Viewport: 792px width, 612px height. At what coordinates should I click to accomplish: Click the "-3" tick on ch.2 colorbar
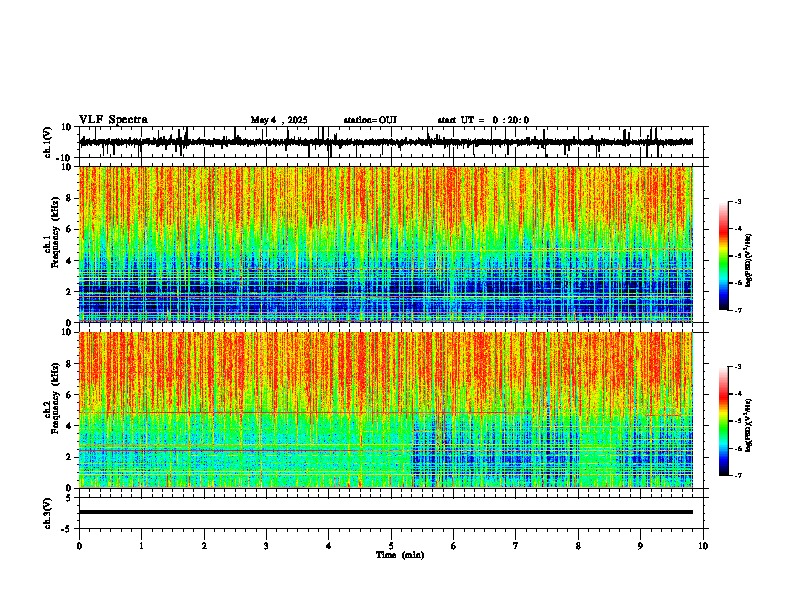tap(737, 367)
